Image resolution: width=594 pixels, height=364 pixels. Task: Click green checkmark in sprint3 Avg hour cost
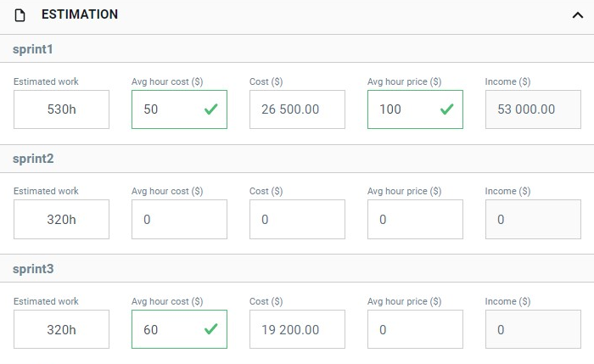tap(211, 328)
